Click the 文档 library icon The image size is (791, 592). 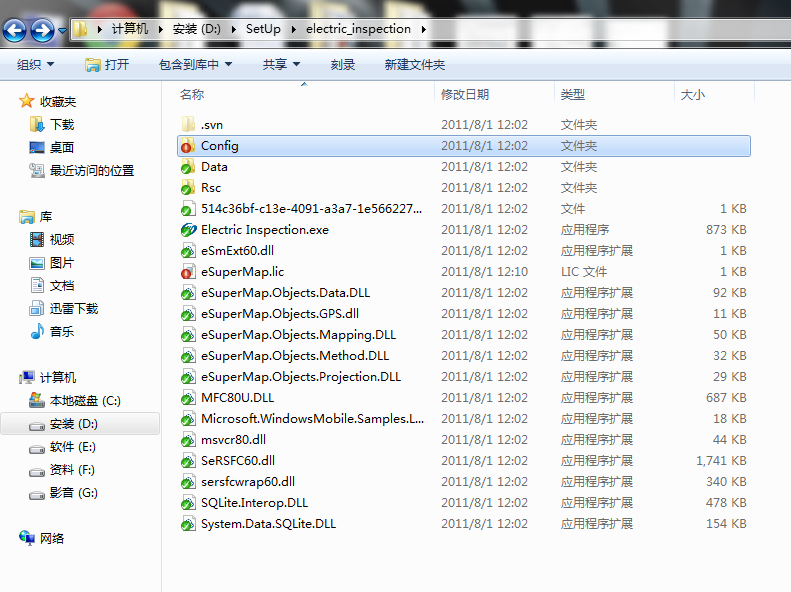click(x=37, y=285)
